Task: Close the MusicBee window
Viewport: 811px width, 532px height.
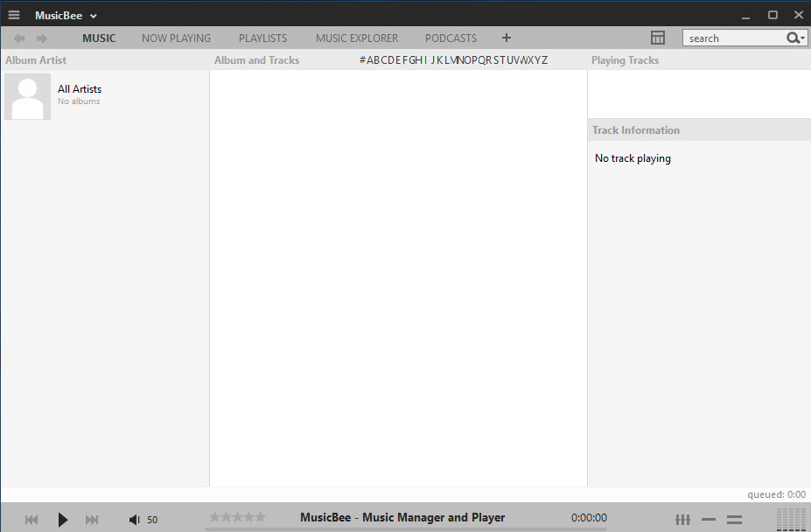Action: [x=799, y=15]
